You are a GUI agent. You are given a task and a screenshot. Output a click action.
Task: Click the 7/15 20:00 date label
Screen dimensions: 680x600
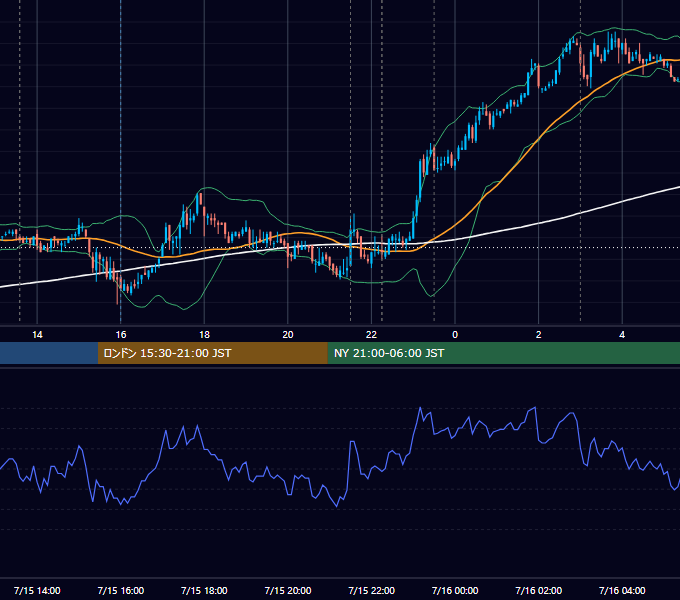288,590
